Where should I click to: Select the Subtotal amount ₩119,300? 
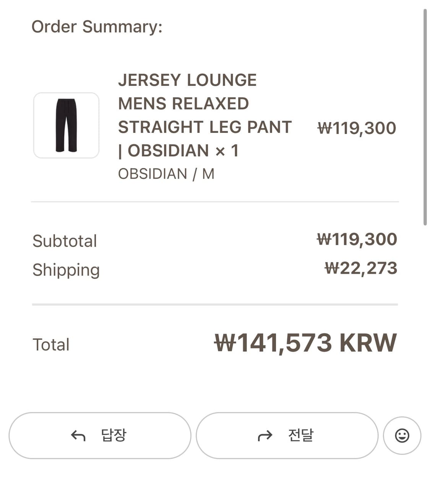click(x=357, y=239)
